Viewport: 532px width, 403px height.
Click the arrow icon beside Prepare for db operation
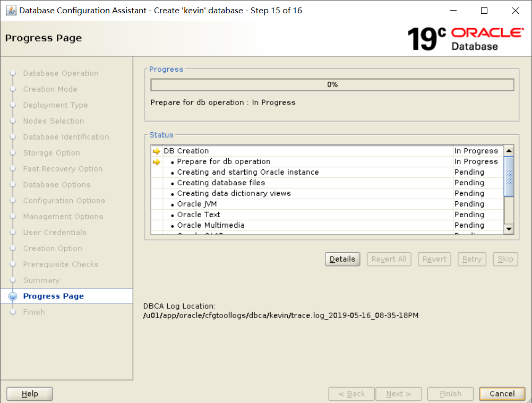pos(157,162)
